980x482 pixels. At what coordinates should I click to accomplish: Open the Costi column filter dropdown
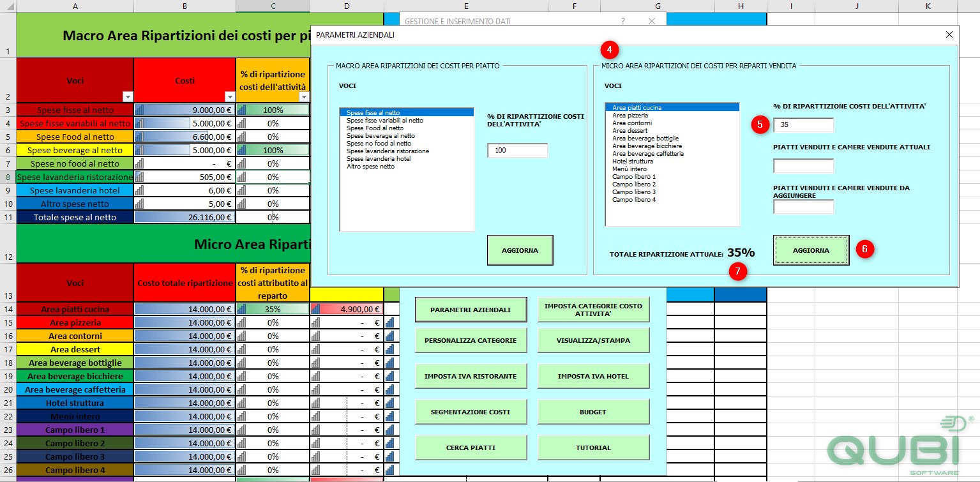[x=230, y=97]
